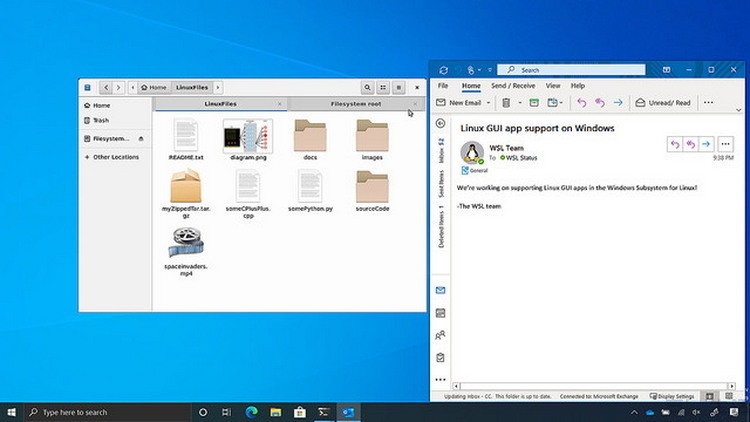The height and width of the screenshot is (422, 750).
Task: Open Other Locations in the sidebar
Action: 111,157
